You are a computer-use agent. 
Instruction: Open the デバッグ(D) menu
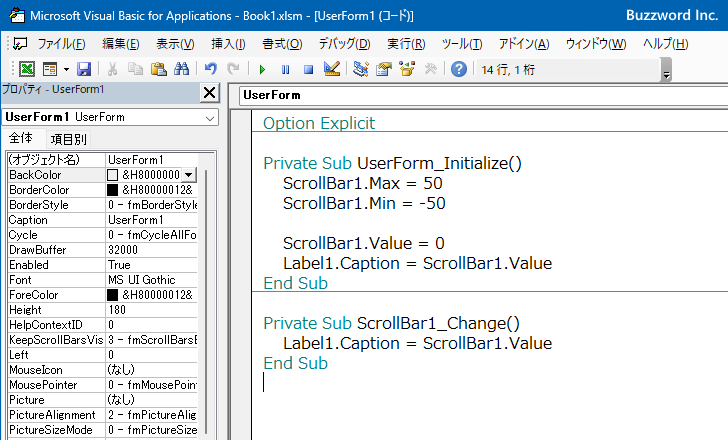[x=344, y=44]
